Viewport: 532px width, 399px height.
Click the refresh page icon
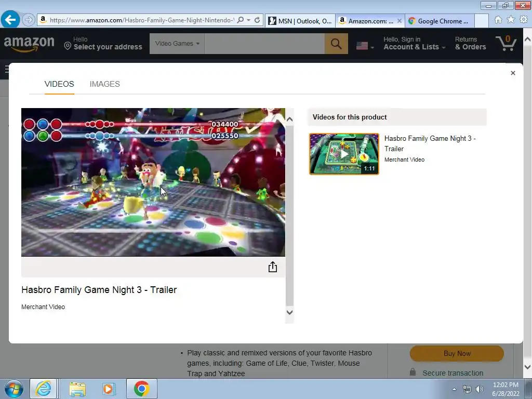point(257,20)
